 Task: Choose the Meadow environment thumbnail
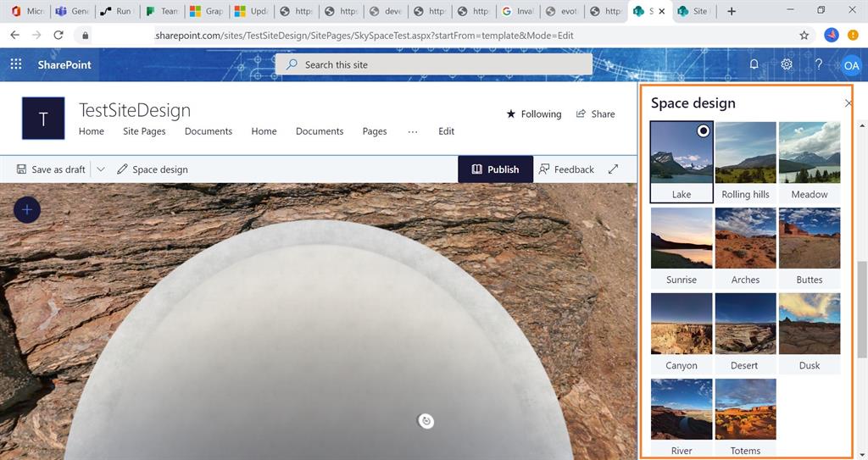810,162
